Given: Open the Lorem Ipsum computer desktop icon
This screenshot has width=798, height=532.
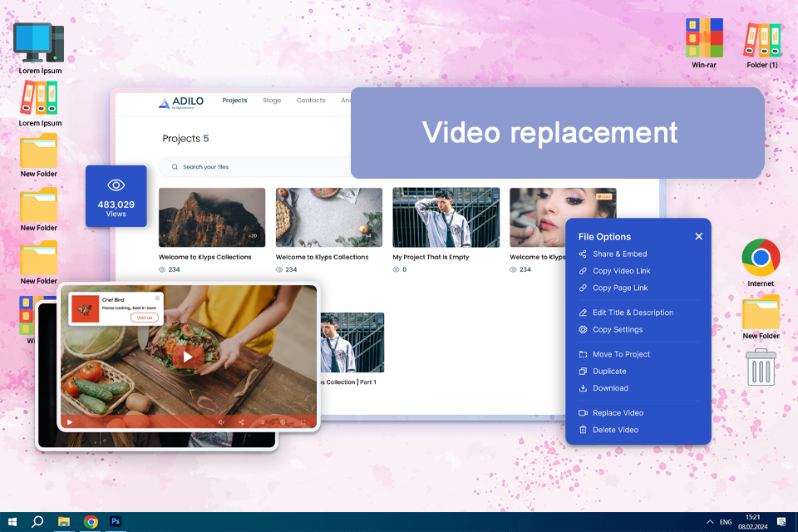Looking at the screenshot, I should [x=39, y=43].
